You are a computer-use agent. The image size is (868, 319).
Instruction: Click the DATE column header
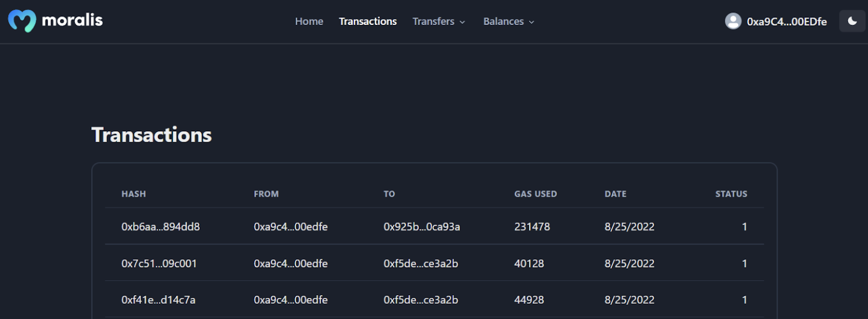coord(615,194)
